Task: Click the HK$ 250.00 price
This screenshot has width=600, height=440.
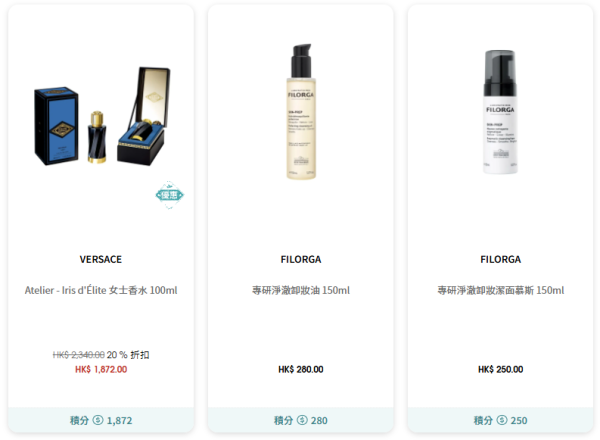Action: (x=501, y=369)
